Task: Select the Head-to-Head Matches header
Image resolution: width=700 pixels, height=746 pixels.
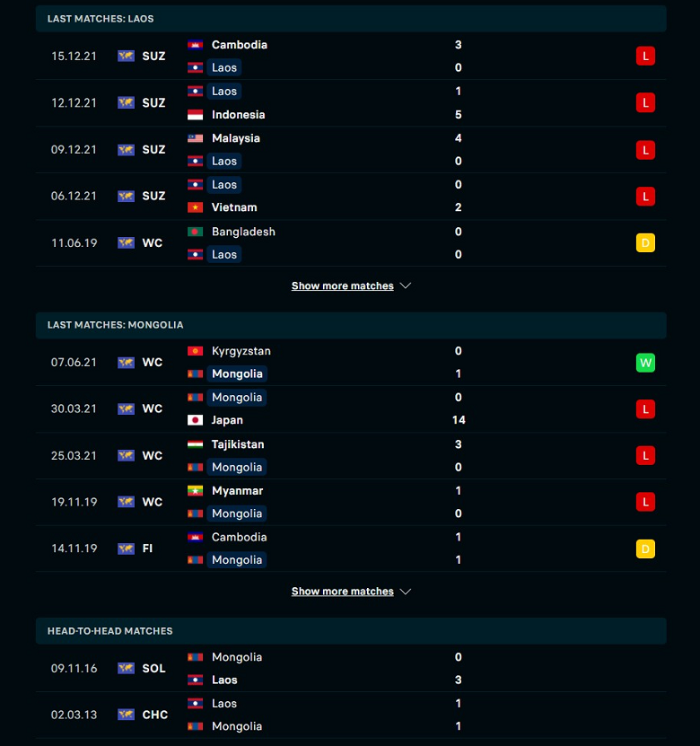Action: click(351, 631)
